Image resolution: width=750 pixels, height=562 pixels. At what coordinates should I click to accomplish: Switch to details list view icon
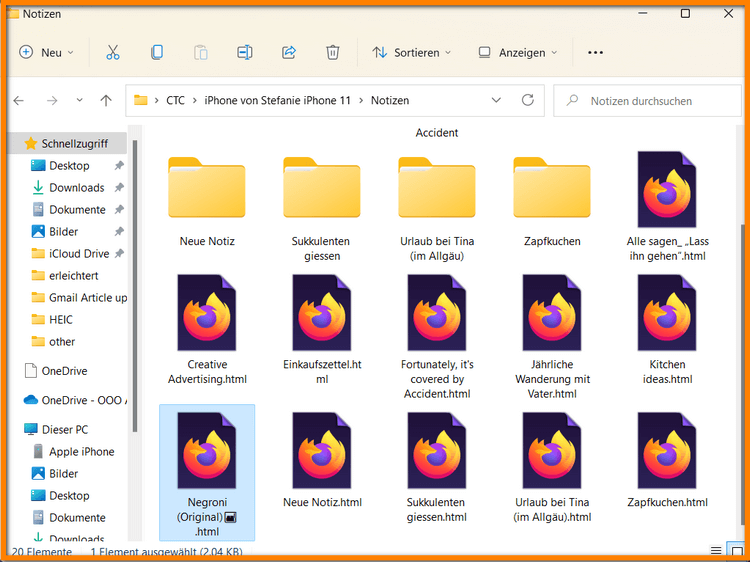point(716,551)
